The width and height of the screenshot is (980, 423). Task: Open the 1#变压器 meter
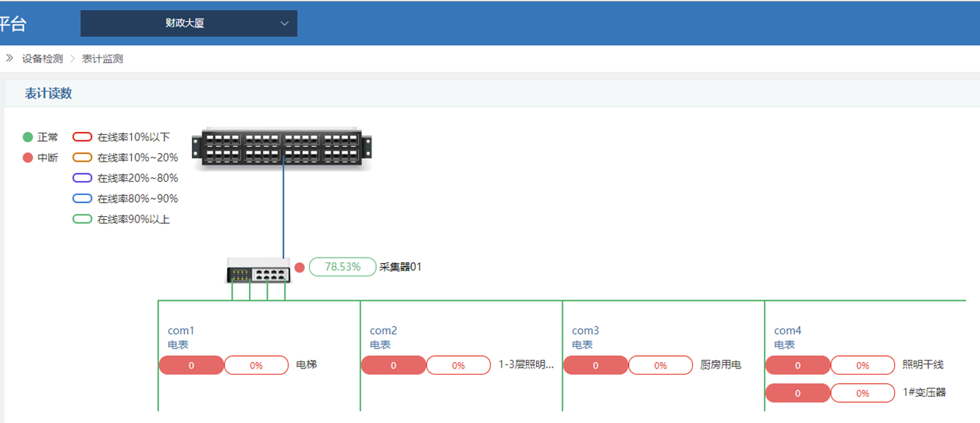924,393
